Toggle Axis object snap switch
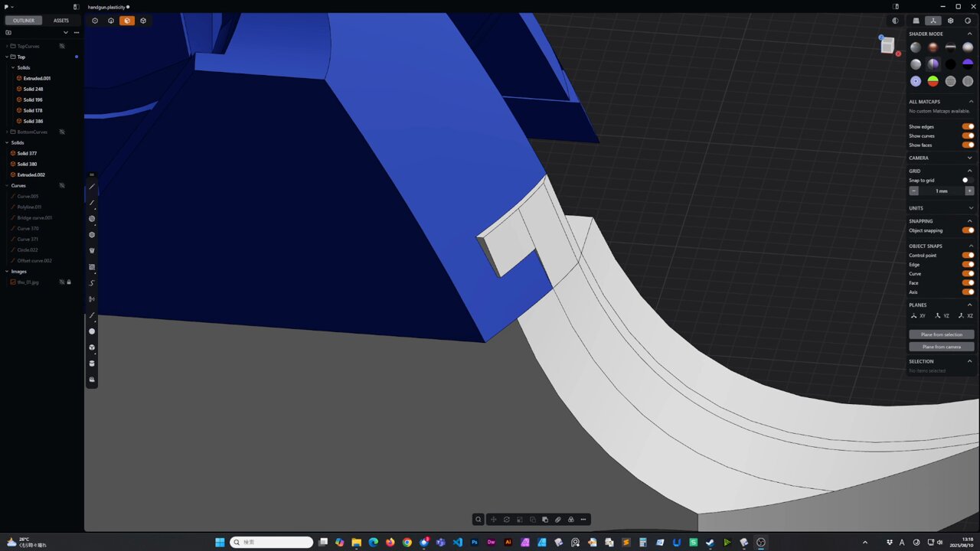The height and width of the screenshot is (551, 980). click(x=968, y=292)
